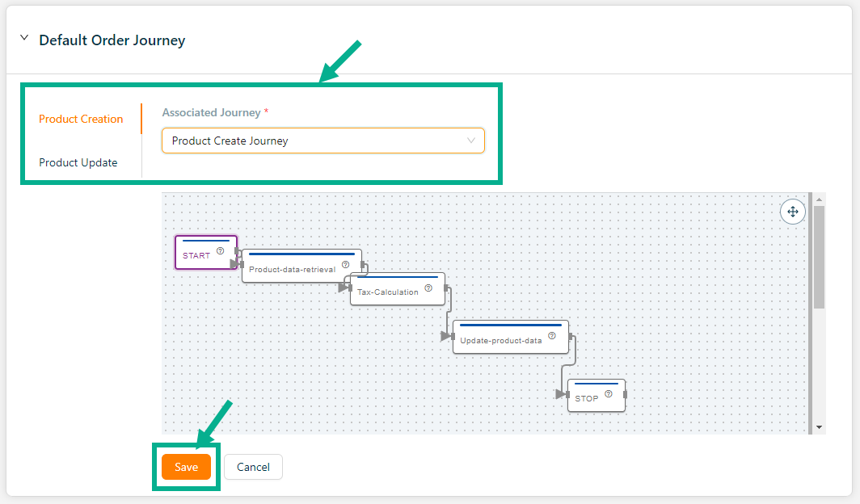Click the Tax-Calculation node help icon
This screenshot has height=504, width=860.
click(428, 288)
